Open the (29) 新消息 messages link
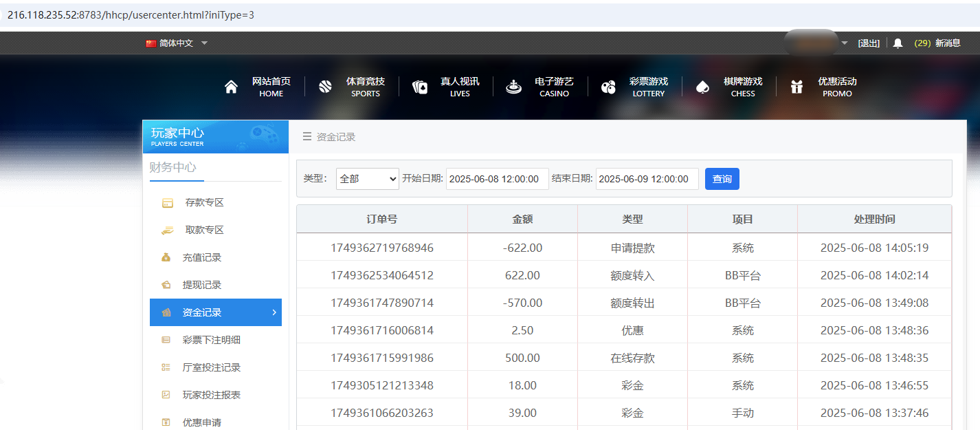Viewport: 980px width, 430px height. tap(939, 42)
